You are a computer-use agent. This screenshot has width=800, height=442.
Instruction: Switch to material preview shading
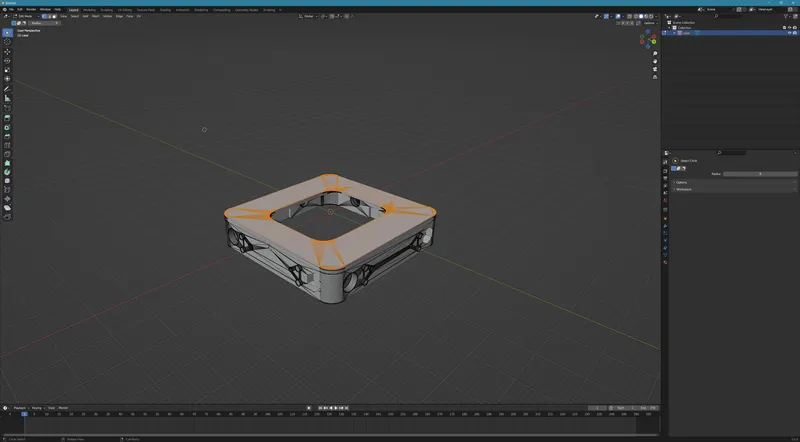tap(646, 16)
